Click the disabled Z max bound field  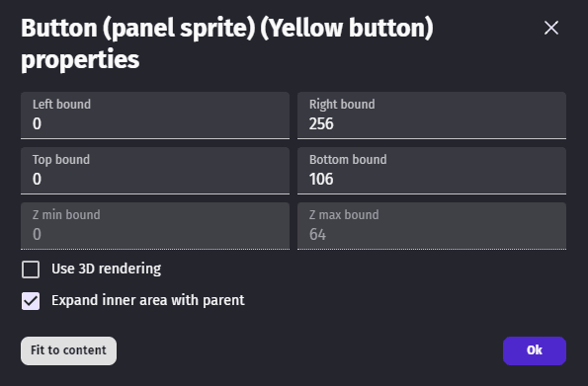pos(432,226)
